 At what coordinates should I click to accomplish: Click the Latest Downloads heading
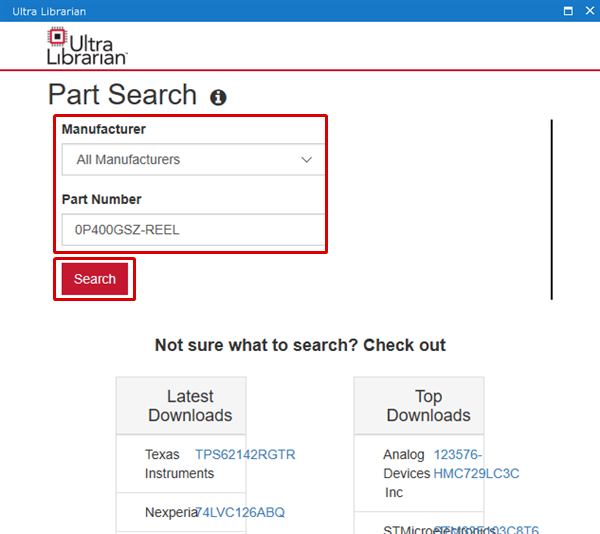[190, 406]
